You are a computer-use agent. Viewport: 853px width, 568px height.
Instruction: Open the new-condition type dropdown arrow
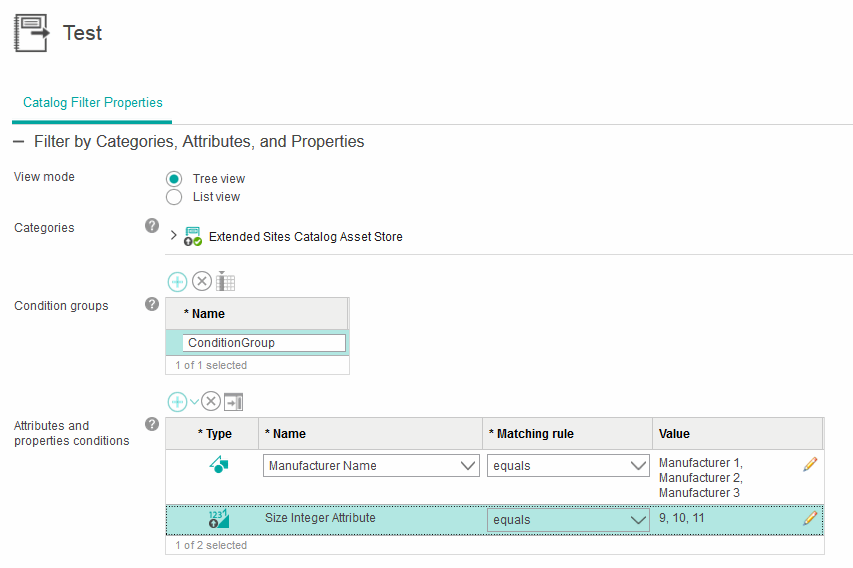tap(194, 402)
